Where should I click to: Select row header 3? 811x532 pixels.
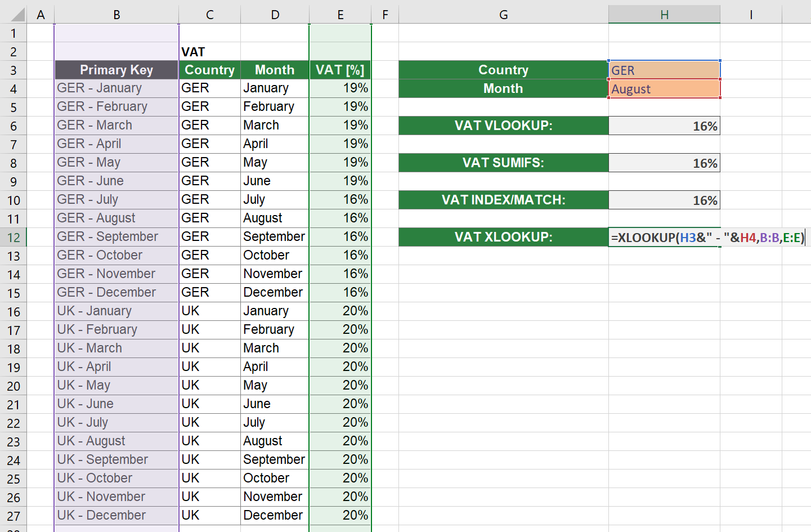[x=13, y=70]
